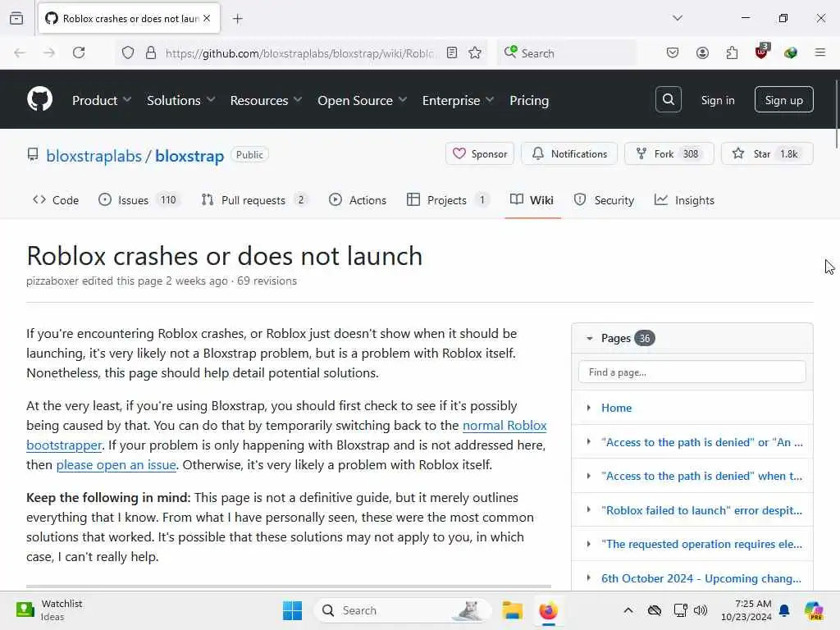Select the Wiki tab
The width and height of the screenshot is (840, 630).
pos(532,200)
